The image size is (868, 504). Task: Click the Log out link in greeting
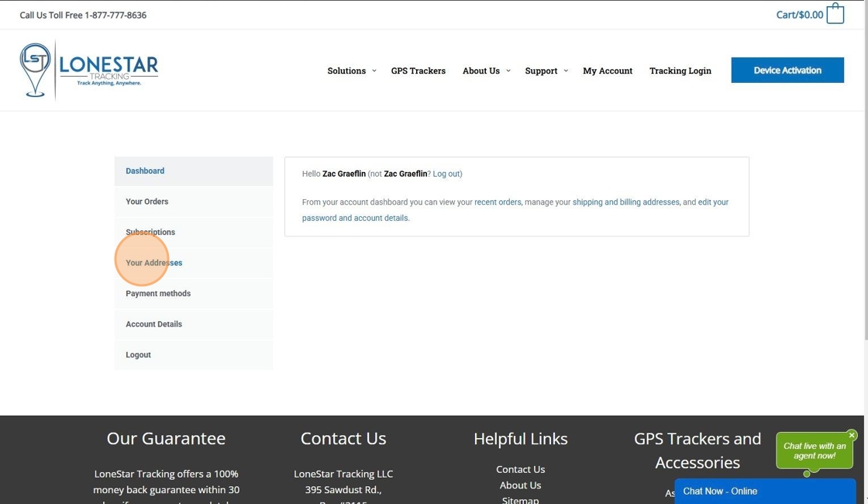[x=446, y=174]
